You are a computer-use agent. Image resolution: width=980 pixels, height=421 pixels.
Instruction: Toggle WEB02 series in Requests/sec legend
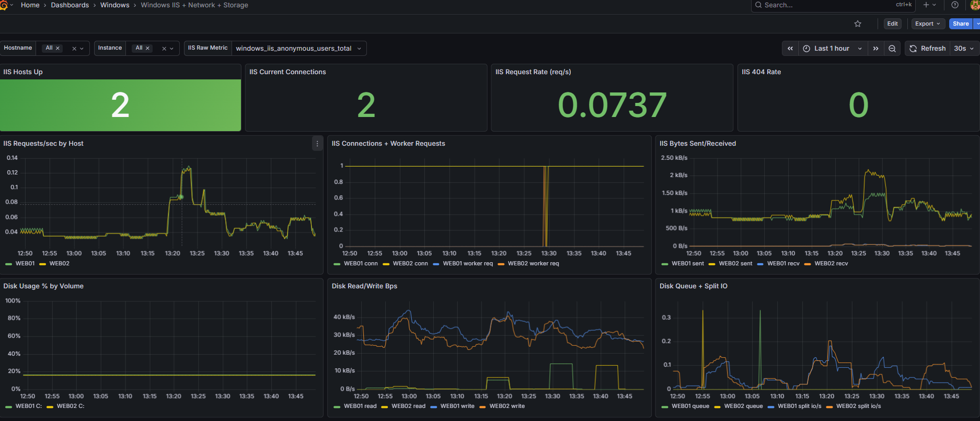coord(59,264)
